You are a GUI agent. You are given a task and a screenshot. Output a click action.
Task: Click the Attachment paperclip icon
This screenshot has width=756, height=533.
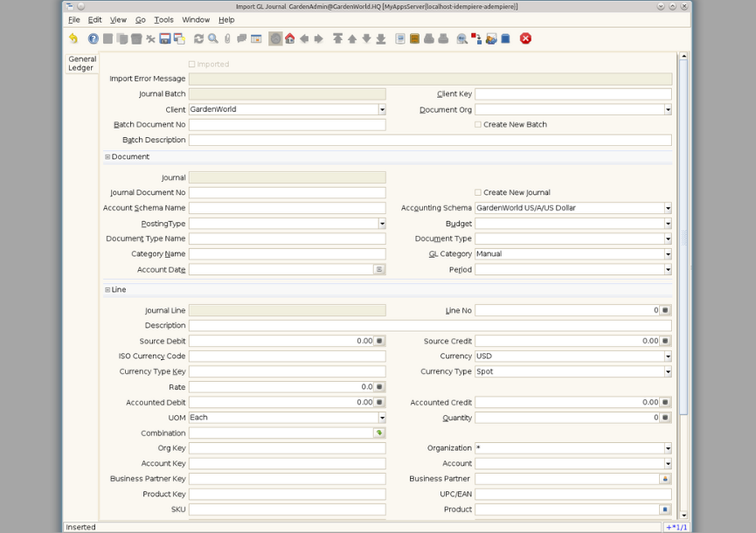(227, 38)
